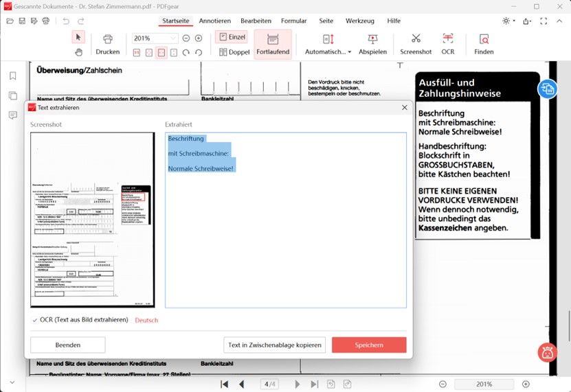Open the share dropdown
571x392 pixels.
(527, 21)
